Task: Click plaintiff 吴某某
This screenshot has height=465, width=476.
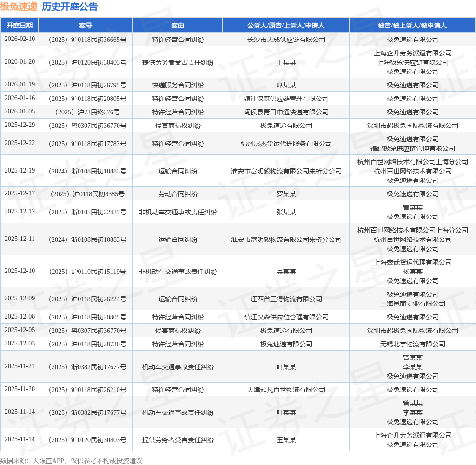Action: pos(286,272)
